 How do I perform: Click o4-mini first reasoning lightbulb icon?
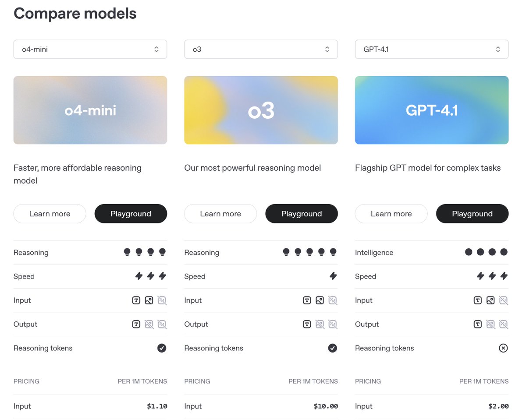(x=127, y=252)
